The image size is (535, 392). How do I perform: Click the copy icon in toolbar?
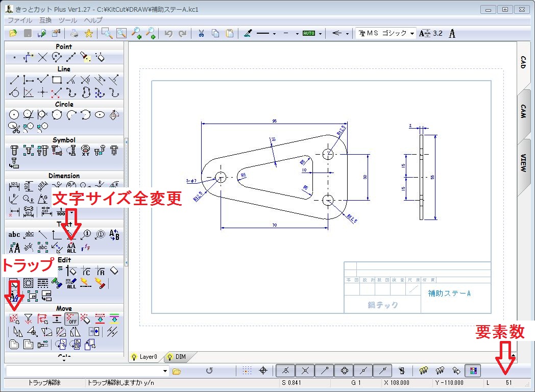click(x=215, y=33)
